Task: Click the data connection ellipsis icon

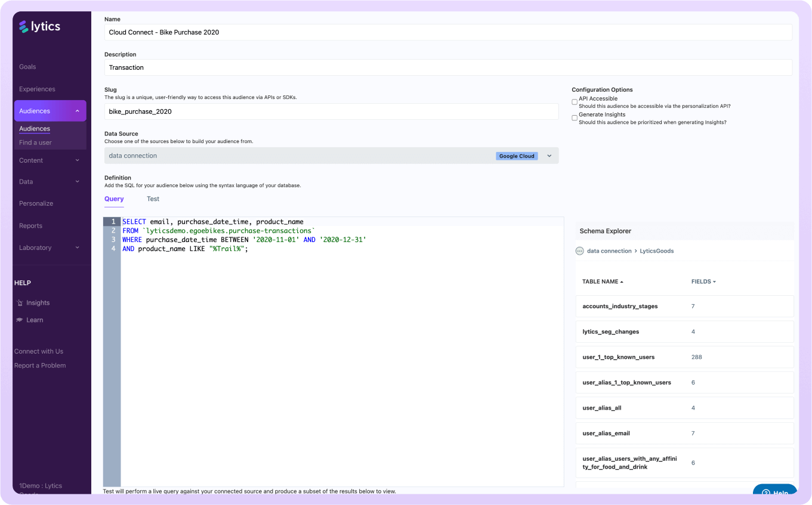Action: 579,251
